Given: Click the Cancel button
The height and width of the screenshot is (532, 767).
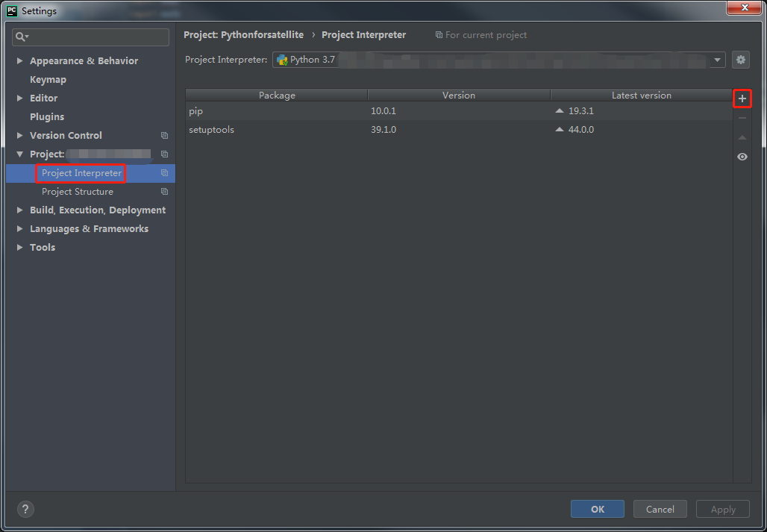Looking at the screenshot, I should 660,509.
